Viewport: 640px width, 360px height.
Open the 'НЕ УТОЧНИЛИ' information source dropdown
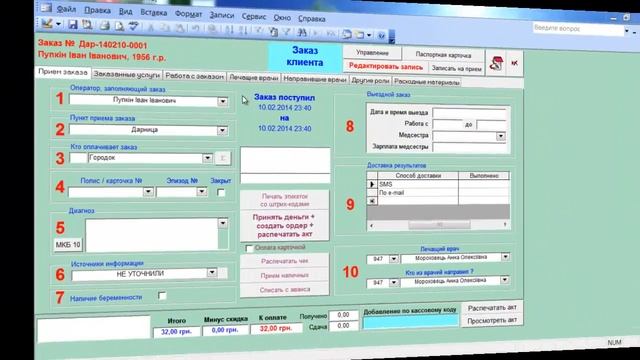[x=212, y=273]
